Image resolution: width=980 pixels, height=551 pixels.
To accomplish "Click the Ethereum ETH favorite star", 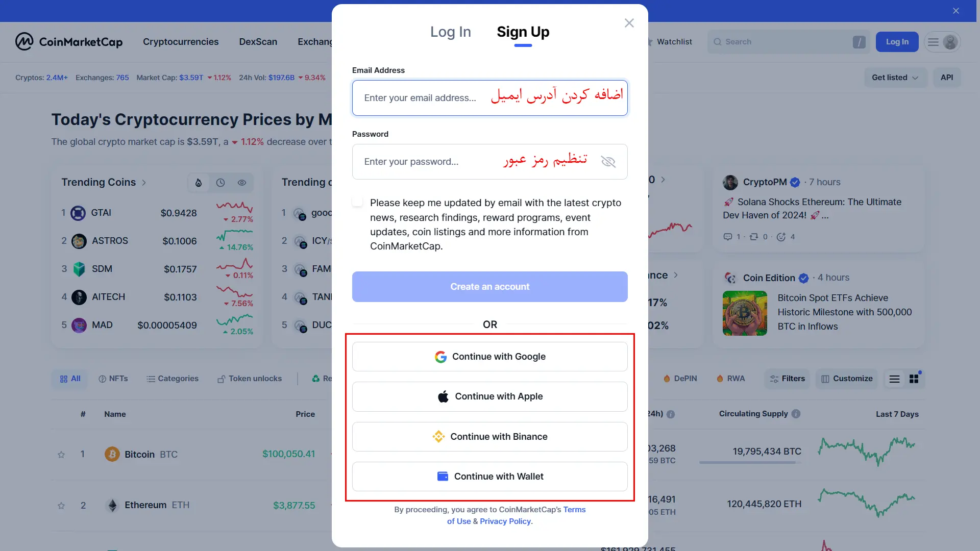I will coord(61,505).
